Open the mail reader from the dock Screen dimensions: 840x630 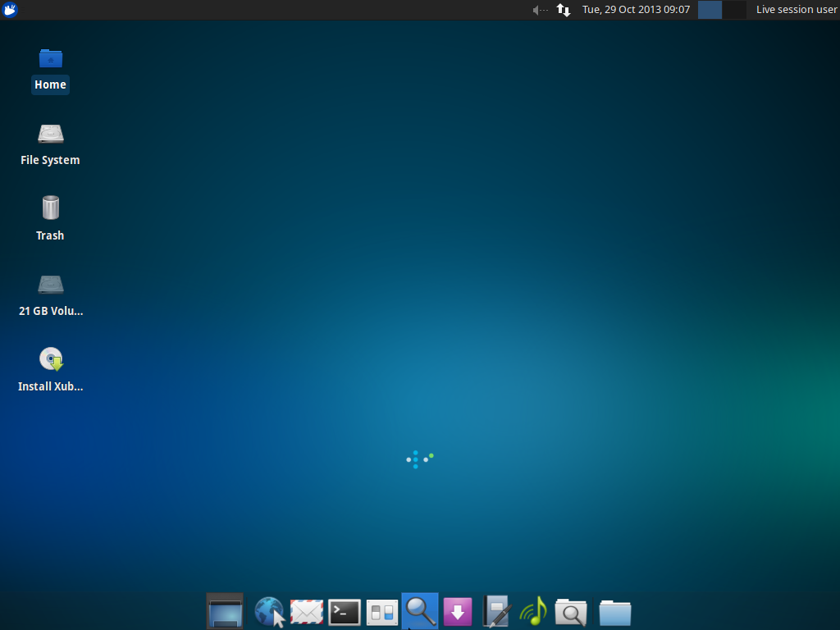[306, 611]
